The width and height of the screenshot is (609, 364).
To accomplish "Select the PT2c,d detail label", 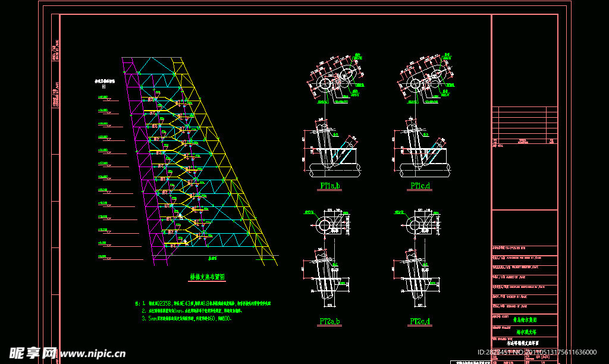I will tap(420, 322).
